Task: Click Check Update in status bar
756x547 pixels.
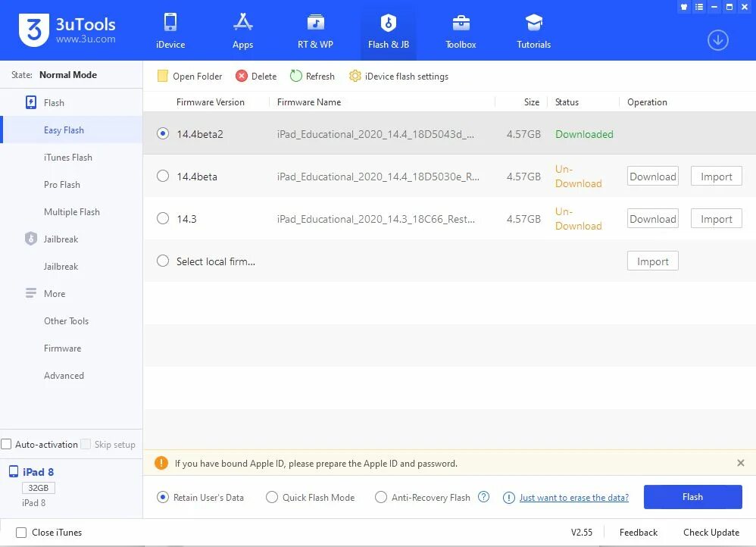Action: (711, 532)
